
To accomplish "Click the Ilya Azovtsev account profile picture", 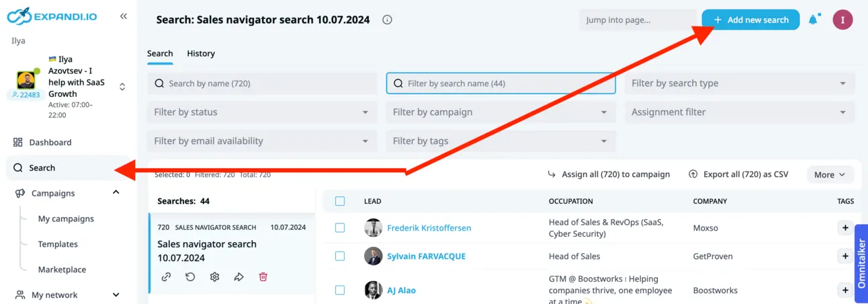I will (26, 80).
